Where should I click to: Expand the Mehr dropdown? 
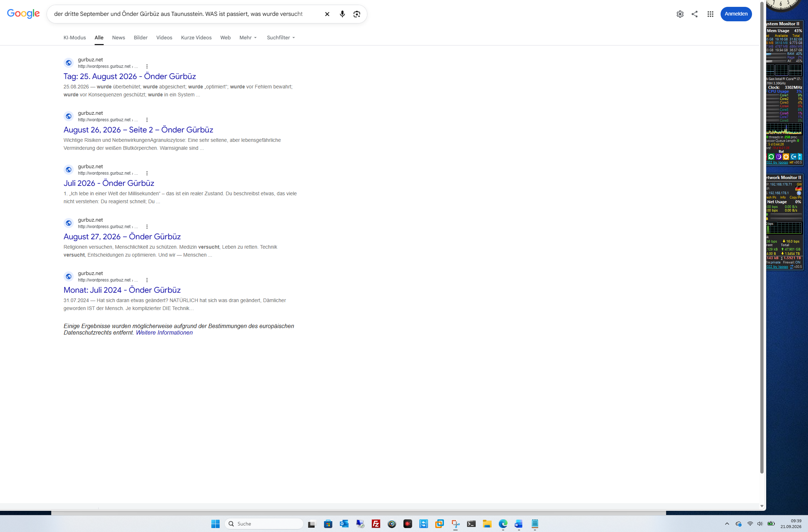[x=248, y=38]
